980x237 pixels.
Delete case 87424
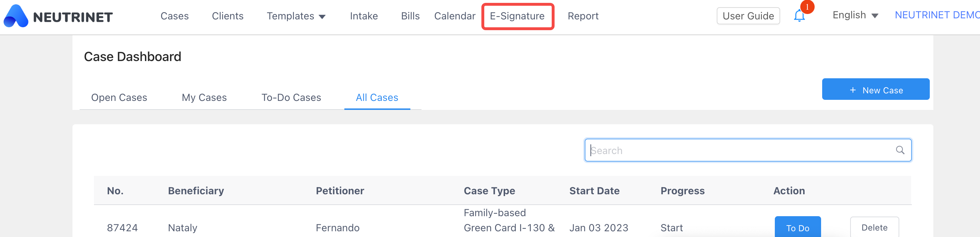(874, 227)
